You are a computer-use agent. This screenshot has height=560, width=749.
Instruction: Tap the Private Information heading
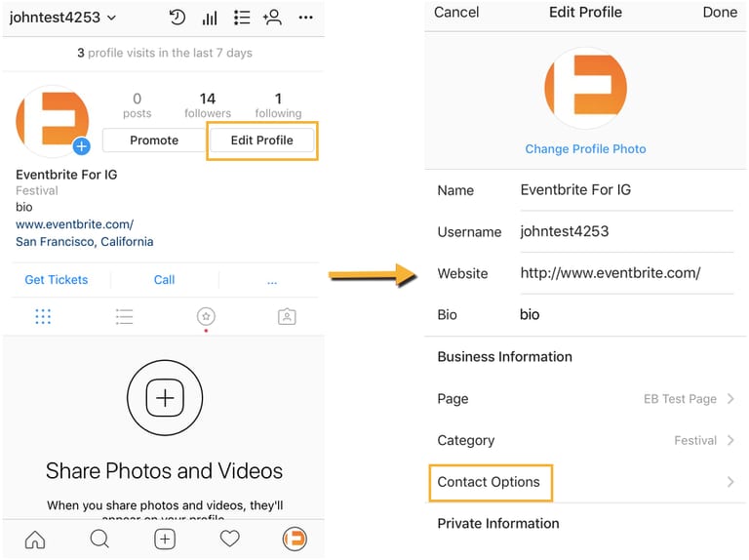click(498, 523)
